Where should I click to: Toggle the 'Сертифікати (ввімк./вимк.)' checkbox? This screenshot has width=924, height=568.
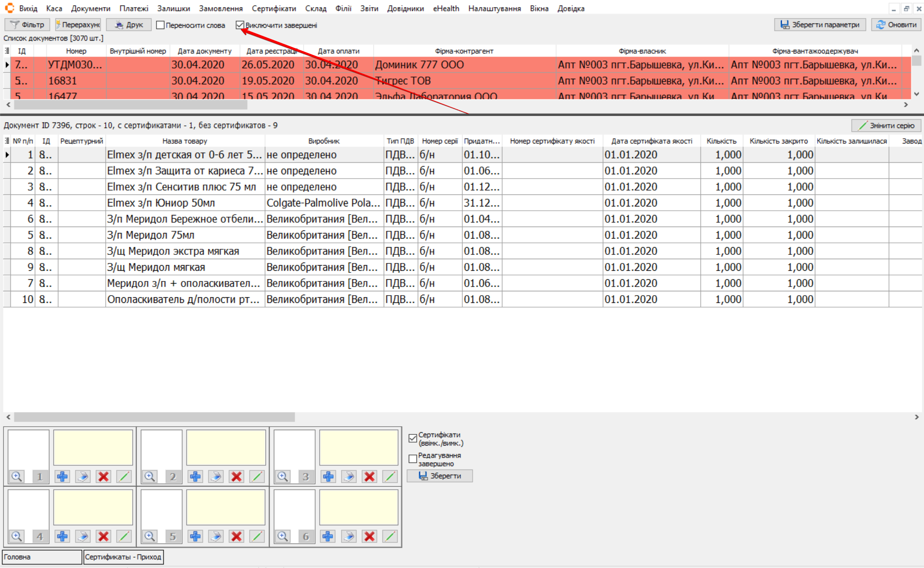[x=413, y=438]
